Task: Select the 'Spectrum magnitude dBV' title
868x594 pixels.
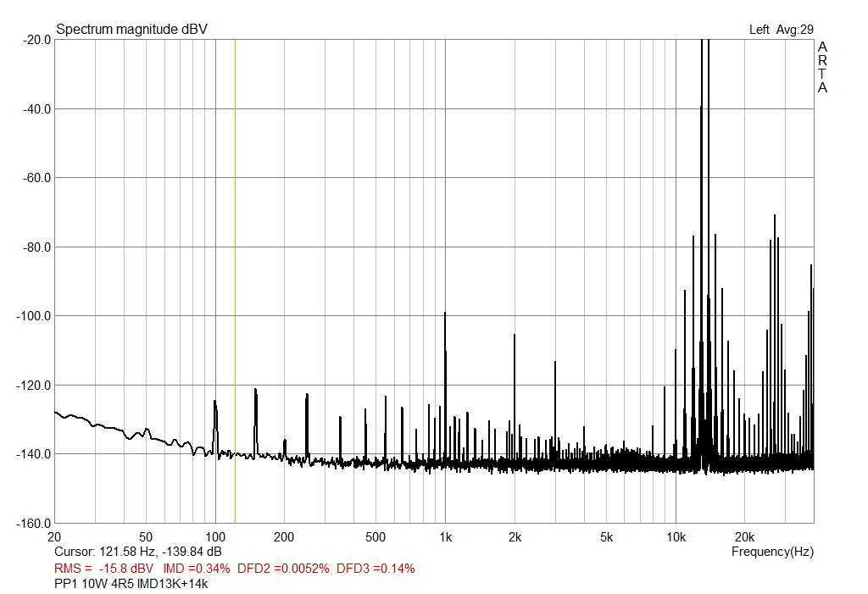Action: click(x=131, y=30)
